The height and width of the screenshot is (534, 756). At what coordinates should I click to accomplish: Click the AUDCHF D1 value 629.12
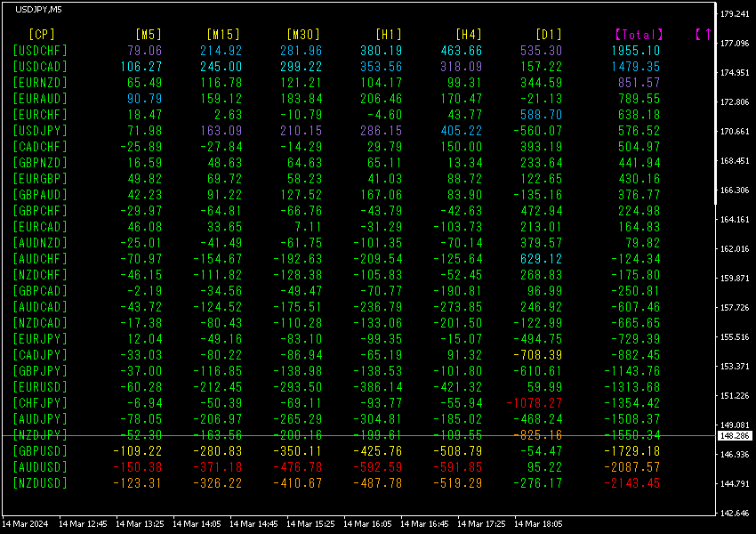(541, 259)
